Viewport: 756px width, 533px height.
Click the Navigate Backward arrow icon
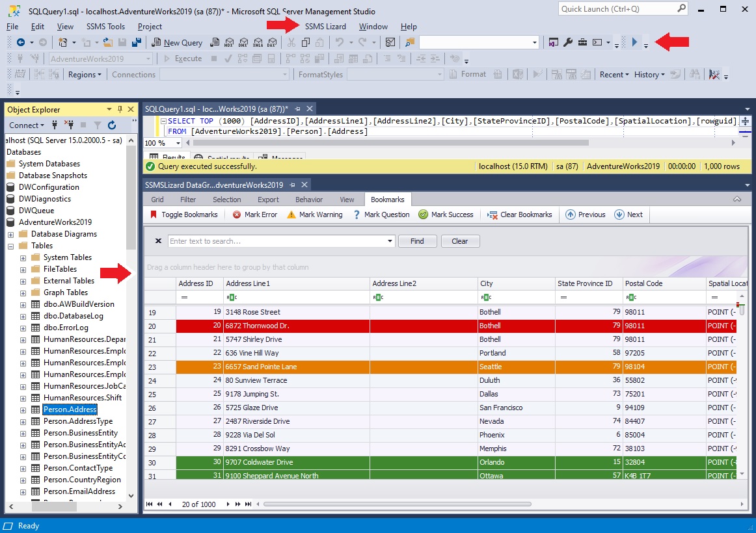point(21,42)
